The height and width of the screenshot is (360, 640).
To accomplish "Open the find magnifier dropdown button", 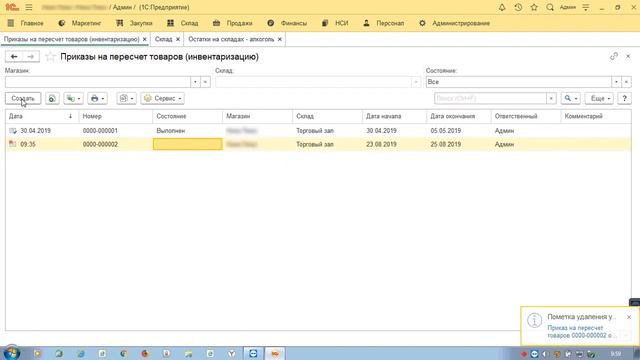I will point(571,98).
